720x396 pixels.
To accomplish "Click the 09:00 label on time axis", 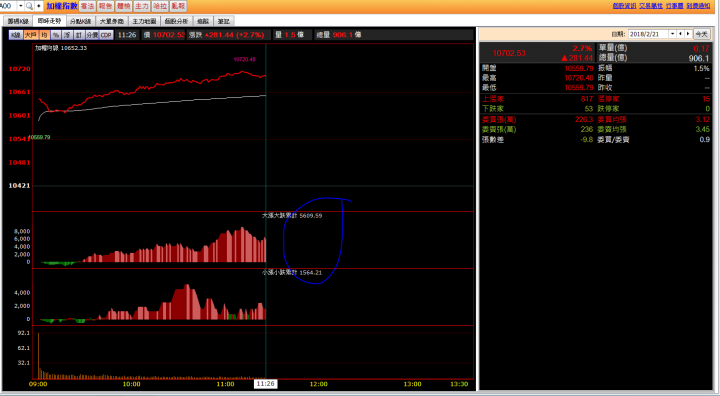I will tap(38, 384).
